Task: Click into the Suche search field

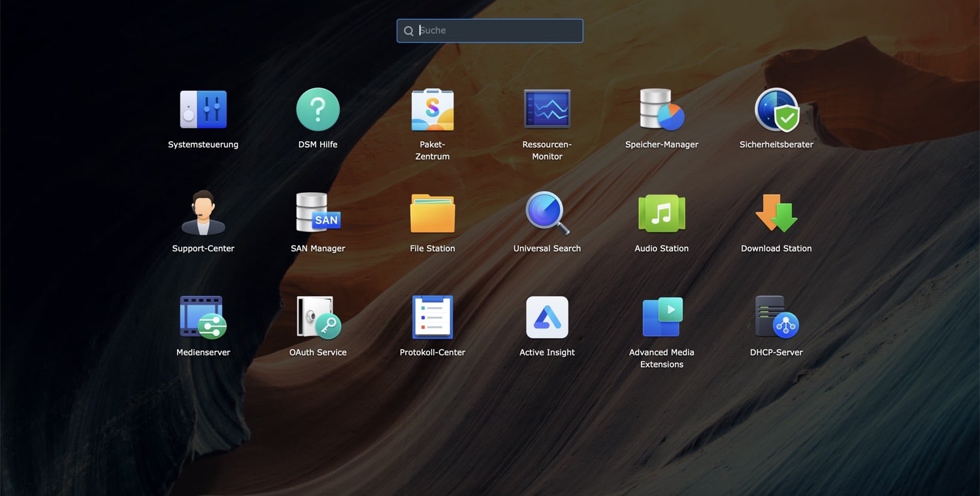Action: click(497, 31)
